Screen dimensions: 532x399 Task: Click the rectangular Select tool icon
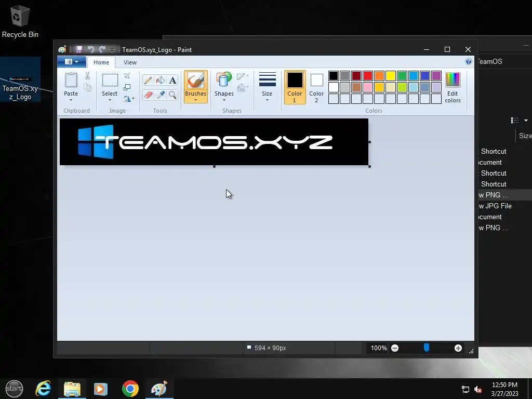point(110,81)
